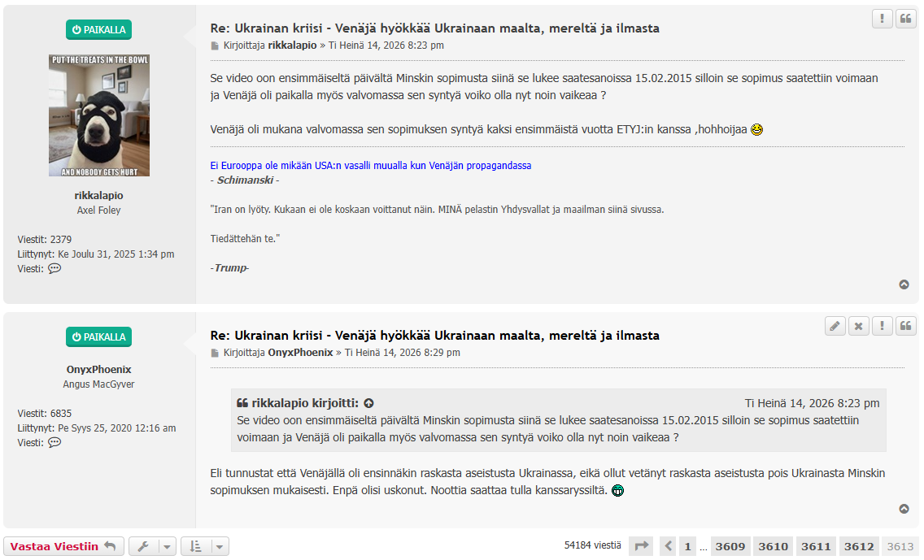Jump to top from OnyxPhoenix's post
This screenshot has width=924, height=560.
[904, 509]
